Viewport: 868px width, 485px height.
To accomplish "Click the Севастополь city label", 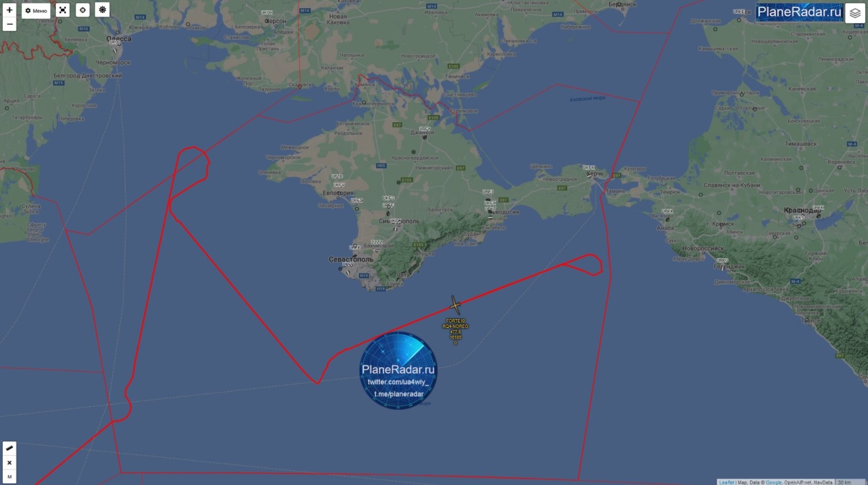I will click(351, 259).
